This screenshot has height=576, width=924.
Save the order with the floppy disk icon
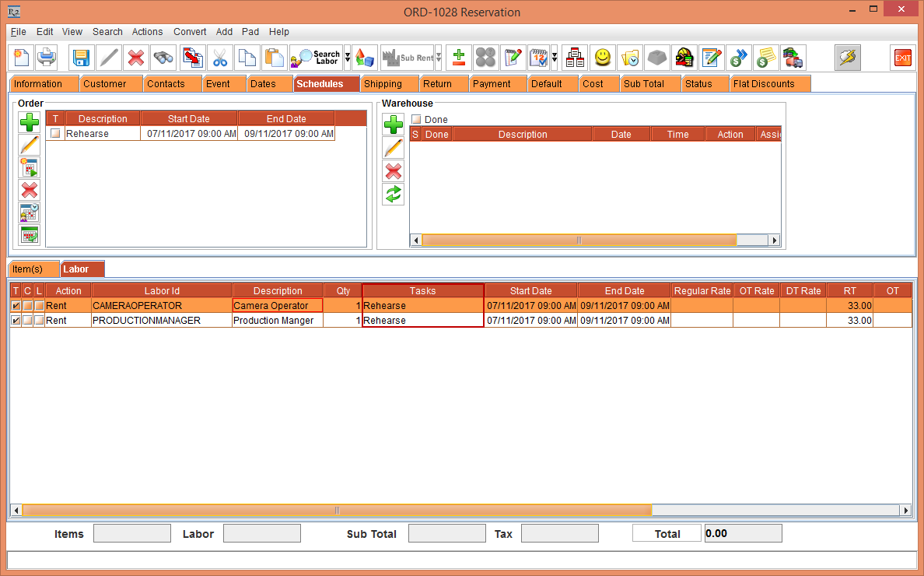(x=81, y=58)
